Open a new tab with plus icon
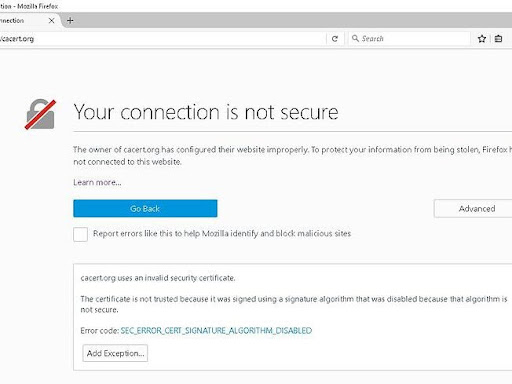 [x=70, y=21]
